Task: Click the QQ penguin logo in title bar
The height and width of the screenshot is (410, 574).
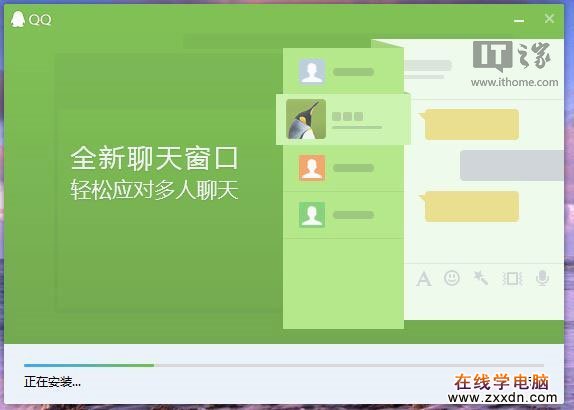Action: [x=18, y=19]
